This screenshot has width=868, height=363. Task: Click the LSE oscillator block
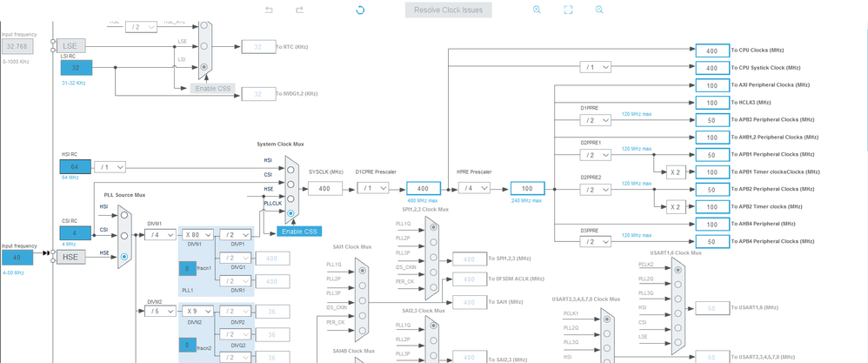click(x=70, y=46)
